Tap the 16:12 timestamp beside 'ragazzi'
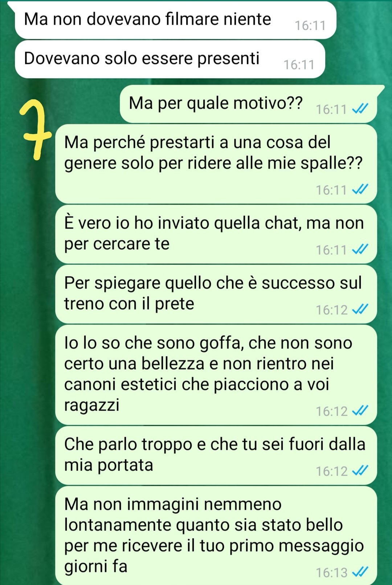The width and height of the screenshot is (392, 585). tap(331, 411)
